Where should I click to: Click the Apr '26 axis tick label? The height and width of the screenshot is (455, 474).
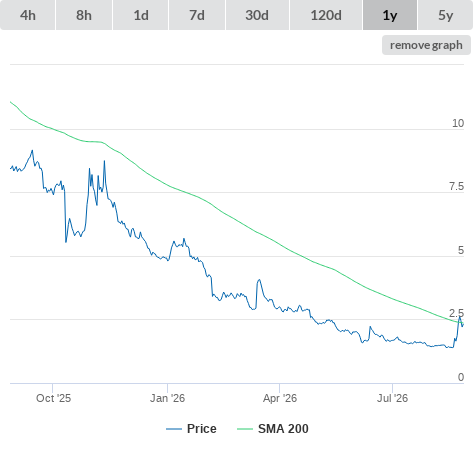pos(280,398)
